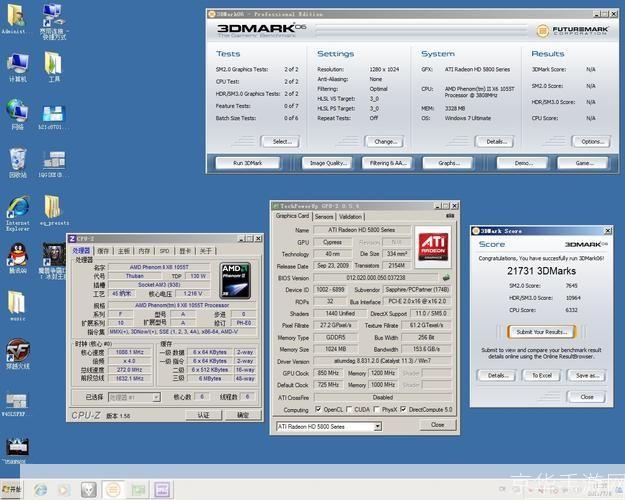This screenshot has width=625, height=500.
Task: Switch to the 关于 tab in CPU-Z
Action: 206,251
